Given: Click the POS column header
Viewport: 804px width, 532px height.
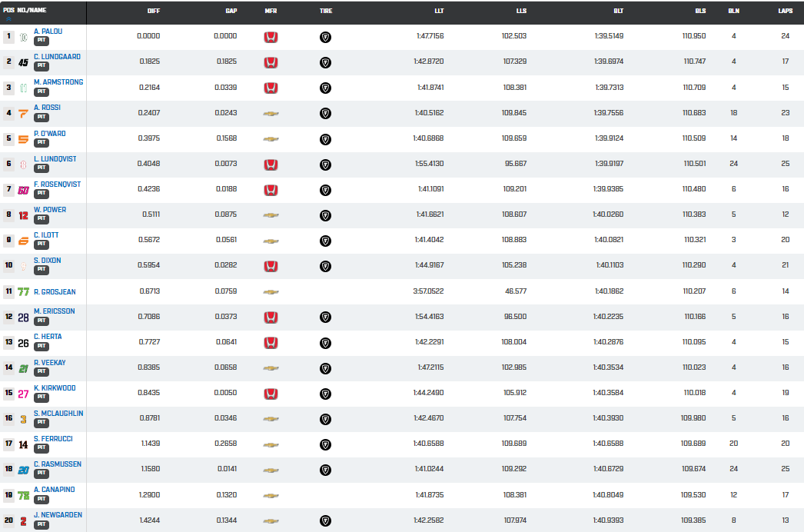Looking at the screenshot, I should [8, 12].
